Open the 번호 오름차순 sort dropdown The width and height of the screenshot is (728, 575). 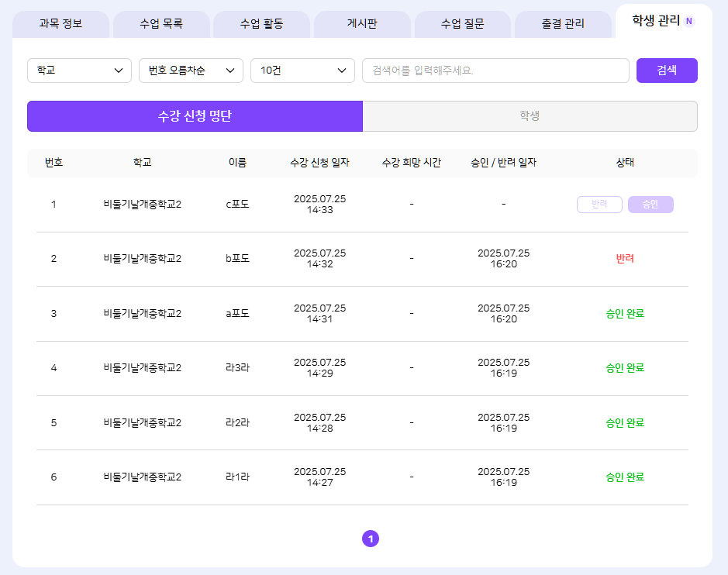(191, 71)
